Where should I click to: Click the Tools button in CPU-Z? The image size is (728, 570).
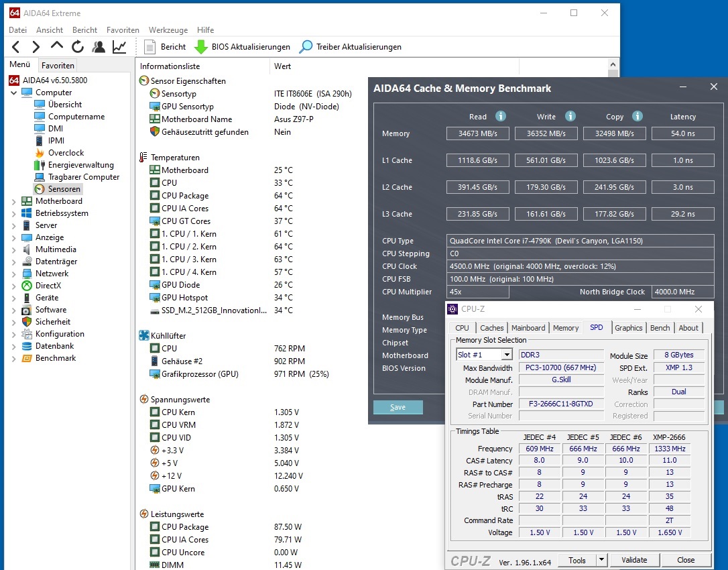click(x=577, y=560)
